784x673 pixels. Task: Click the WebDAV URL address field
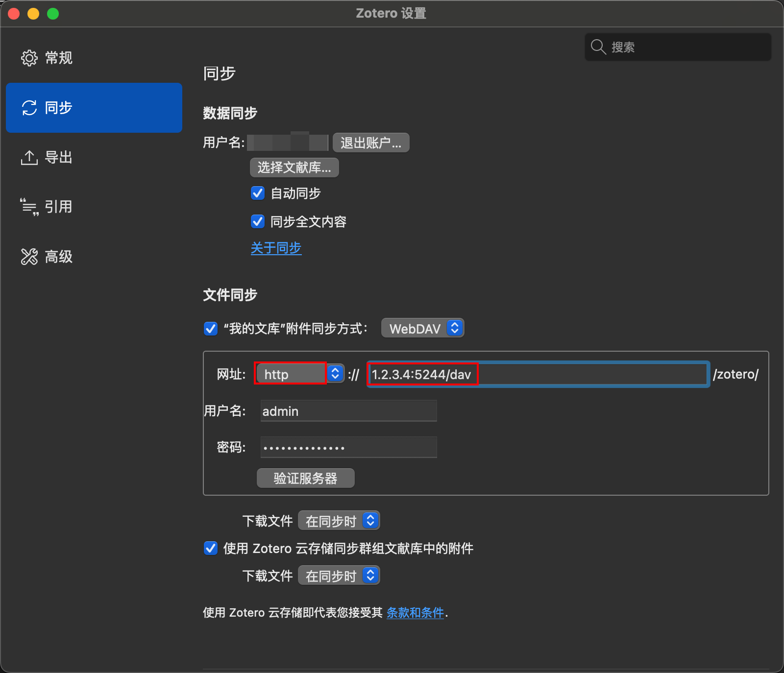tap(538, 374)
